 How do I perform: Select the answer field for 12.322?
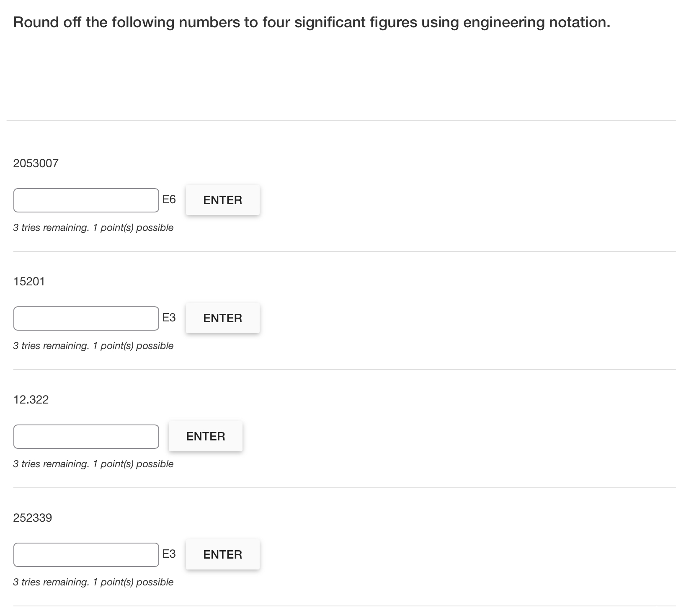click(x=86, y=437)
